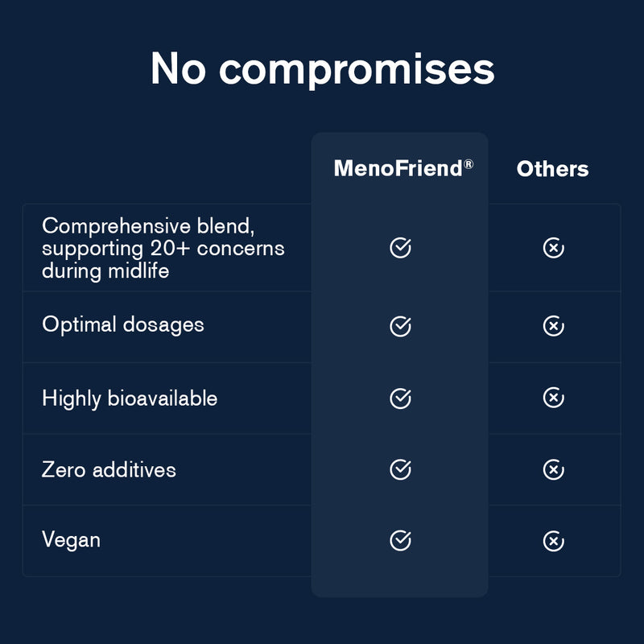Click Others X icon for Optimal dosages

pos(553,326)
